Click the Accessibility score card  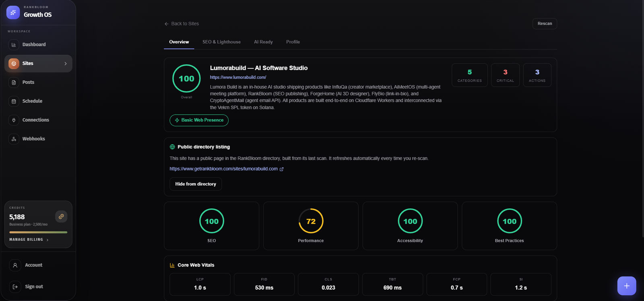tap(410, 226)
